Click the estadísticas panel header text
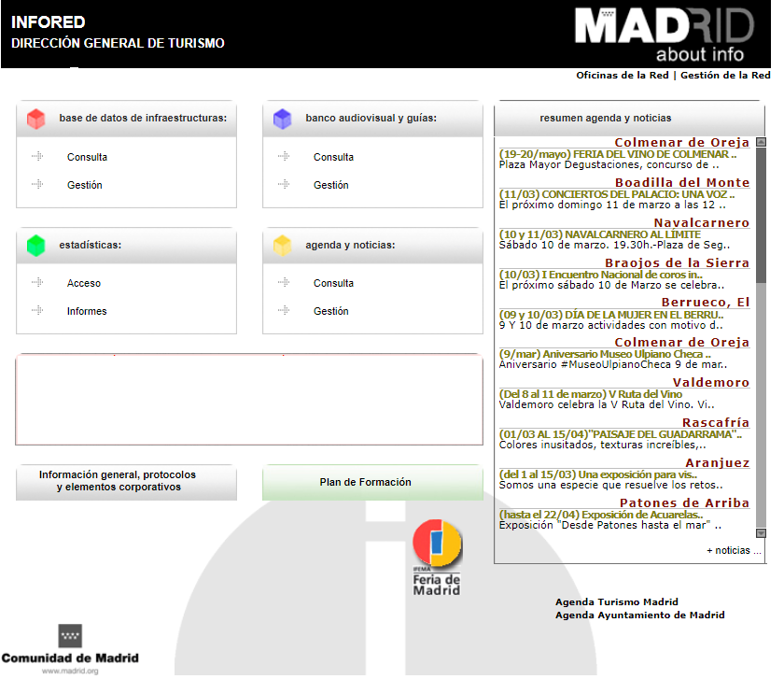The height and width of the screenshot is (679, 784). (90, 246)
